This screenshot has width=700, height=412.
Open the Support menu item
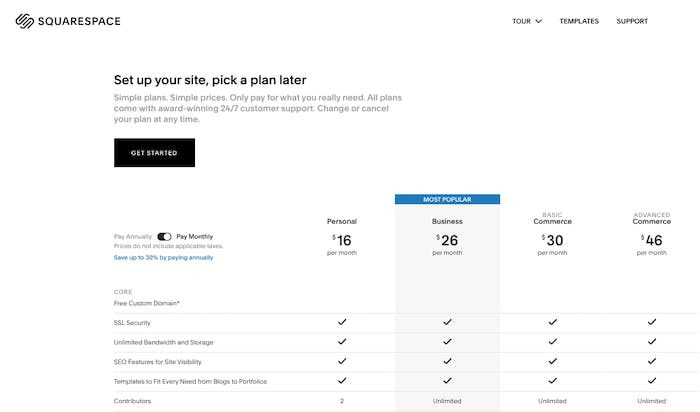pos(632,21)
